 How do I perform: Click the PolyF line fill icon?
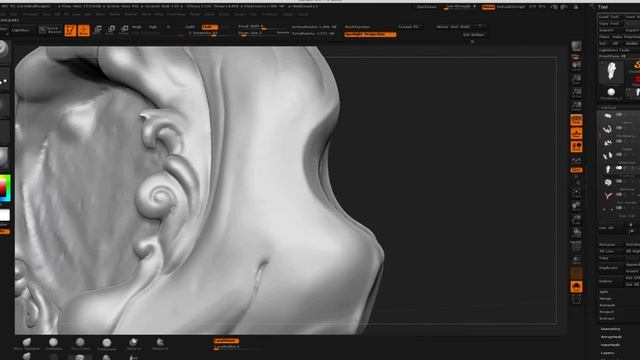[576, 246]
